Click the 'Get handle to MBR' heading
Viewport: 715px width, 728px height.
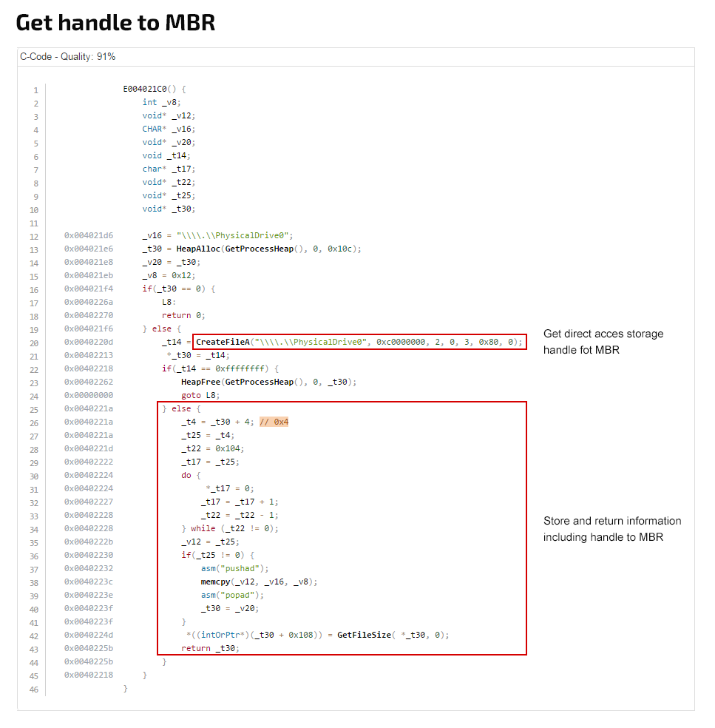[115, 23]
